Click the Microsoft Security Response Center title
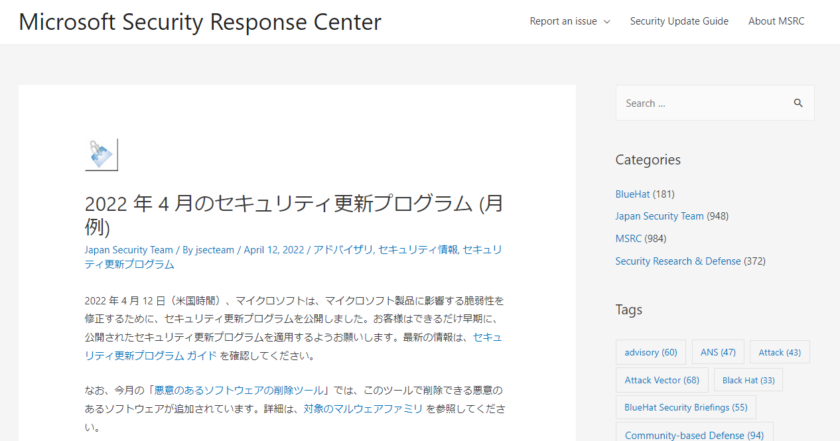The width and height of the screenshot is (840, 441). (200, 22)
